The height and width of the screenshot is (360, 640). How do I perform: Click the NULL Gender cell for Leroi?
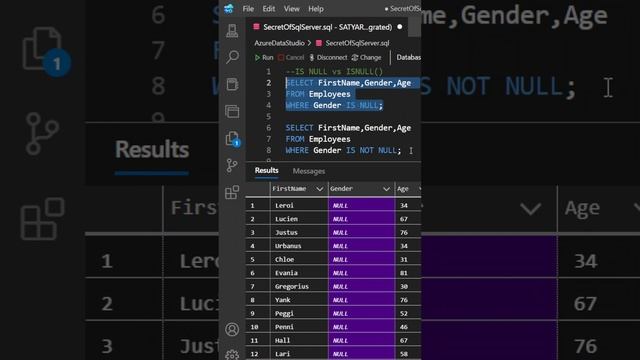(362, 205)
